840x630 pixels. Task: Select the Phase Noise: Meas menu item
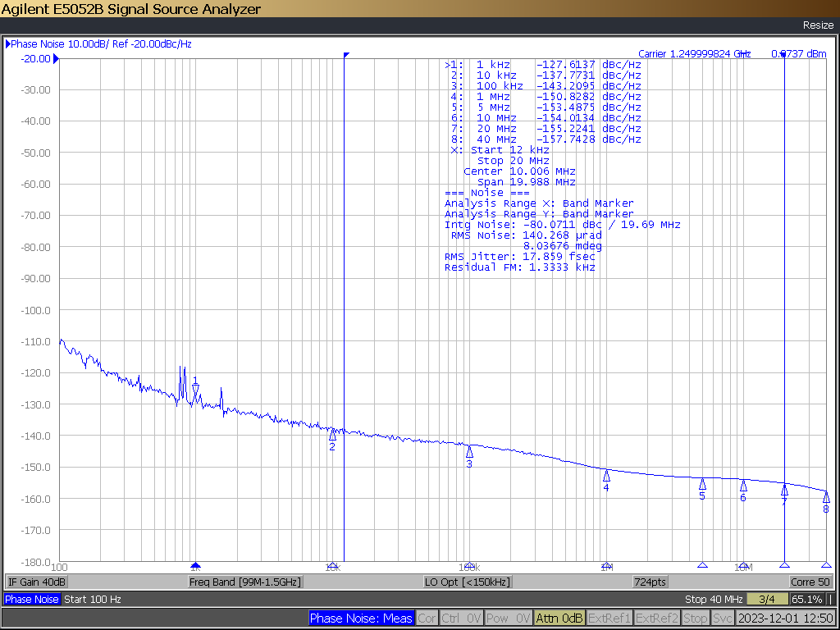click(361, 619)
